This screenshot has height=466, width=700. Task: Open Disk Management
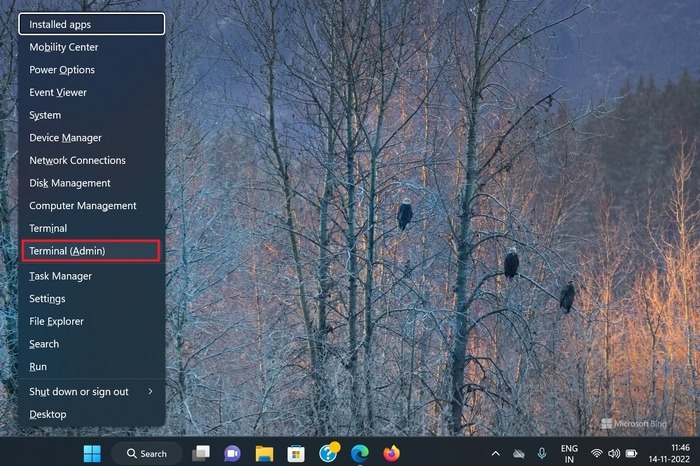tap(92, 183)
